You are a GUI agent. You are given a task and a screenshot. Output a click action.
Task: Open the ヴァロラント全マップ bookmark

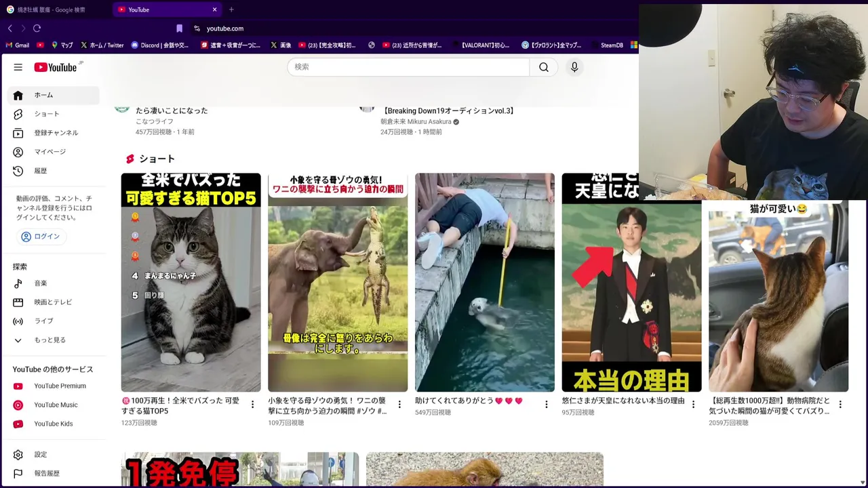click(551, 45)
